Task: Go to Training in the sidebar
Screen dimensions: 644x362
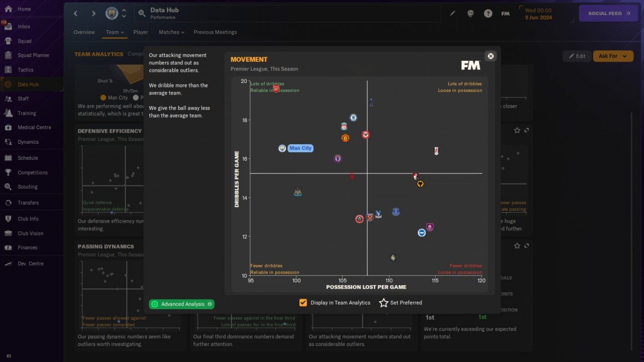Action: (27, 113)
